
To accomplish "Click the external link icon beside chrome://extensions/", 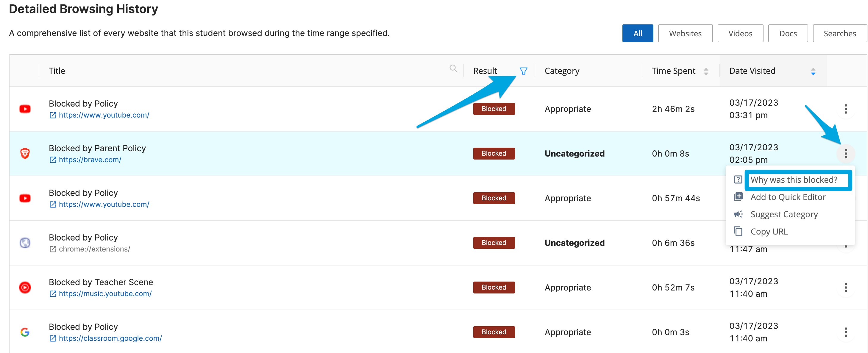I will pos(53,249).
